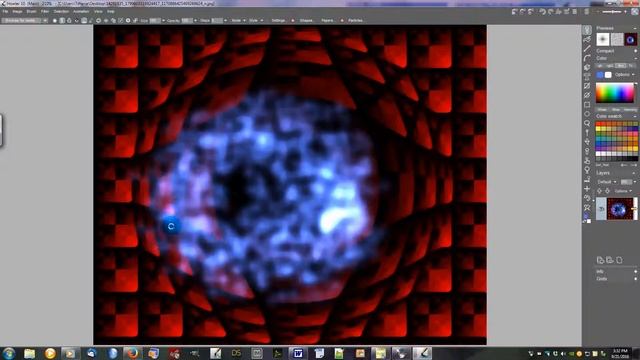Click the first icon in the Layers bottom row
Viewport: 640px width, 360px height.
(x=600, y=260)
